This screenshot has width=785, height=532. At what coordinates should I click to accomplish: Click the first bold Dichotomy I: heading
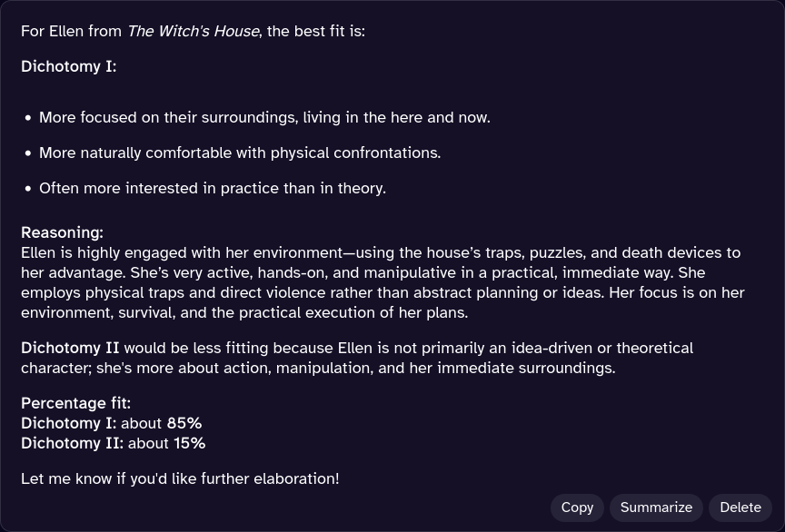pos(69,66)
